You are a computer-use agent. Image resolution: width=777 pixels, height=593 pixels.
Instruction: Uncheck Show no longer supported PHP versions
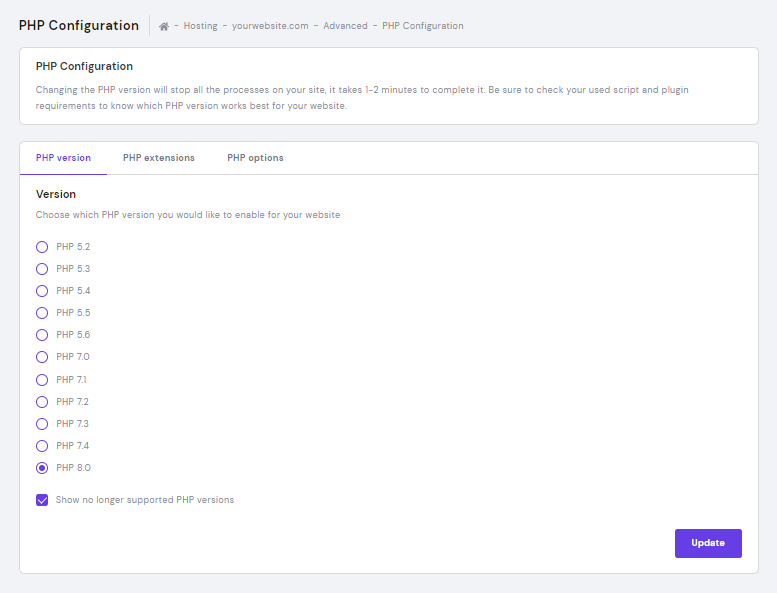click(42, 500)
